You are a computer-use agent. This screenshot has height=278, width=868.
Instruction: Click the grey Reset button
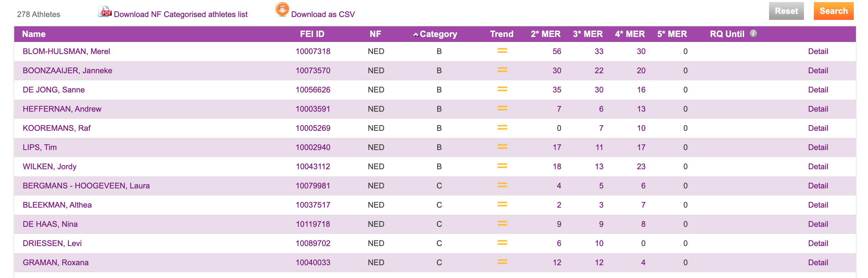[786, 11]
